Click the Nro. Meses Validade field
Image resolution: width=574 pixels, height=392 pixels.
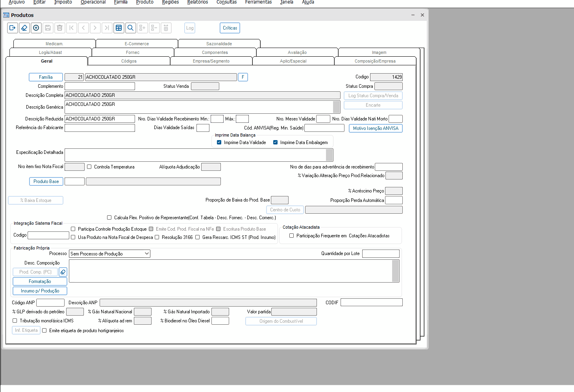(x=323, y=119)
